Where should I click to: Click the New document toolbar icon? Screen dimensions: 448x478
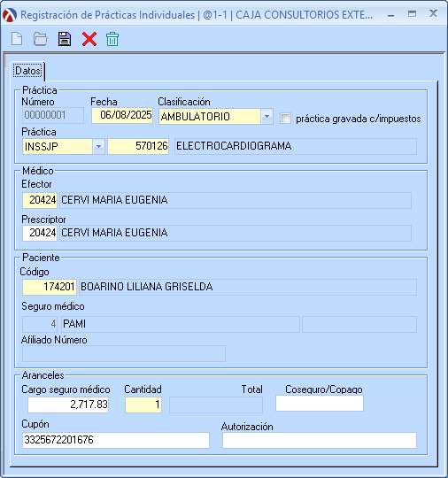point(17,39)
